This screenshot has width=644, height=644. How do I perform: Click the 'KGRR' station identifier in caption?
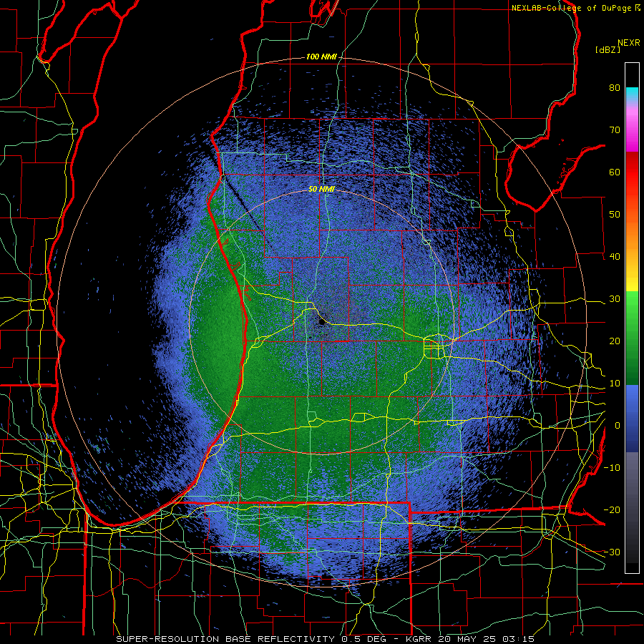[x=420, y=639]
